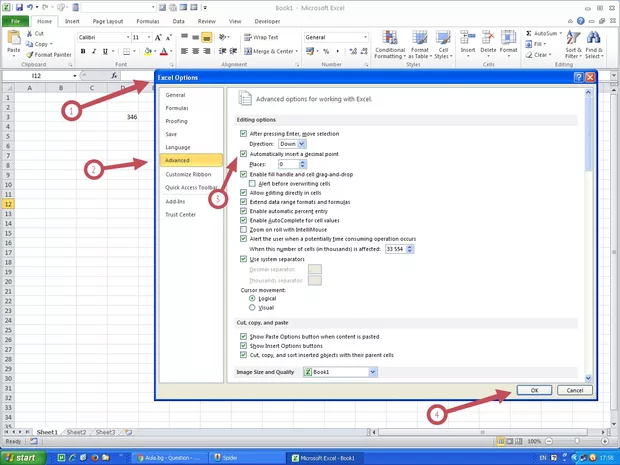Select the Visual cursor movement option

click(252, 307)
